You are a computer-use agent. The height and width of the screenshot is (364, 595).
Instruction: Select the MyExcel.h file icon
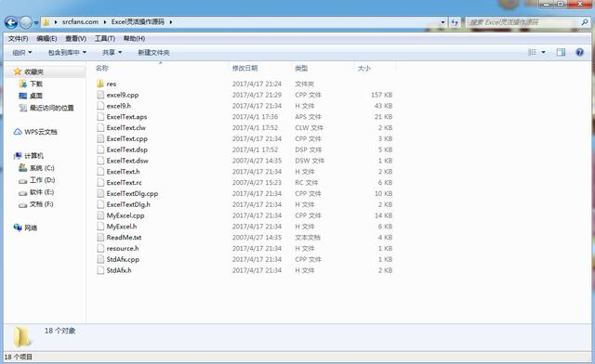tap(100, 227)
